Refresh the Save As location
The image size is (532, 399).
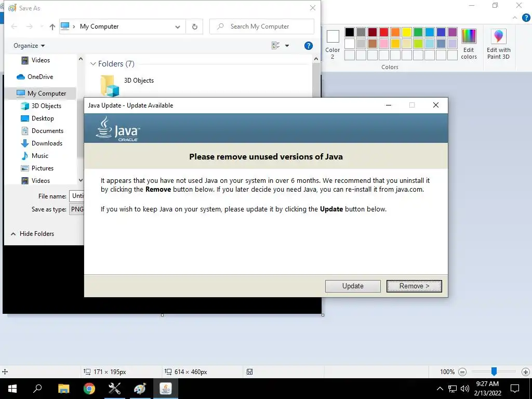[x=194, y=26]
